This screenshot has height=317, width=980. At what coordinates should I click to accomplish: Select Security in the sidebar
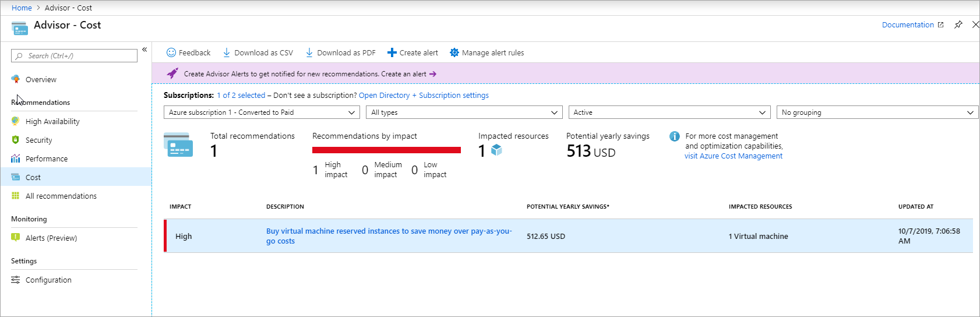coord(38,140)
